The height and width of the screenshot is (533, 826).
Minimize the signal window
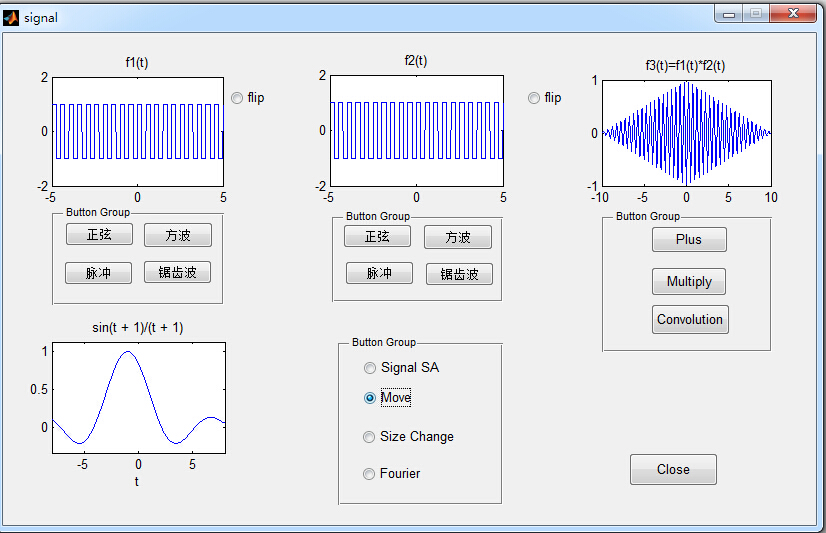click(729, 14)
